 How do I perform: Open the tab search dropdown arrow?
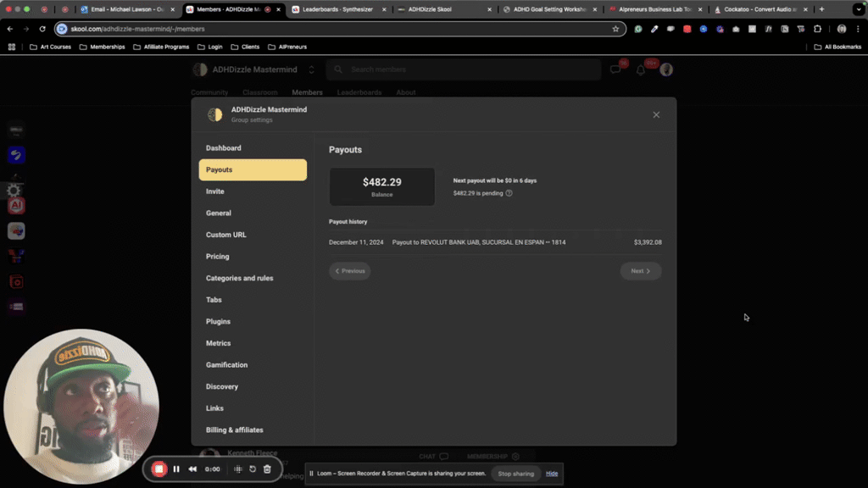tap(859, 9)
